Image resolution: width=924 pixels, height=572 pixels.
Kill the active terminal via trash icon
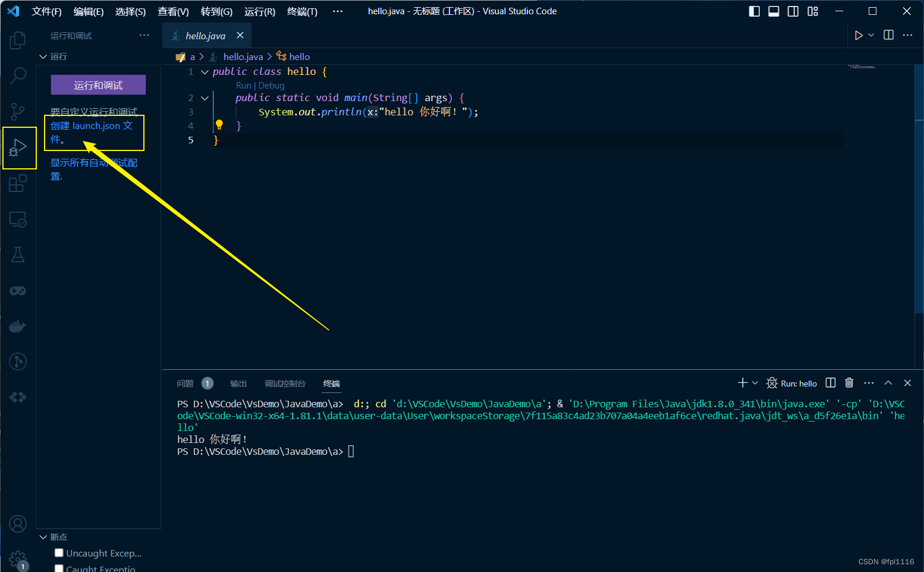849,382
